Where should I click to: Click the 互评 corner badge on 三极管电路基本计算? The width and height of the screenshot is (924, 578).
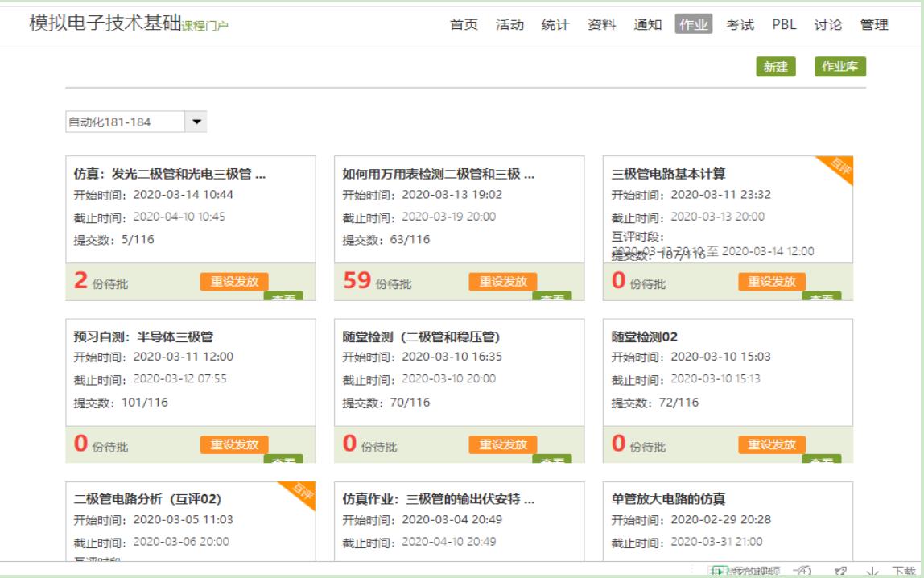click(839, 168)
